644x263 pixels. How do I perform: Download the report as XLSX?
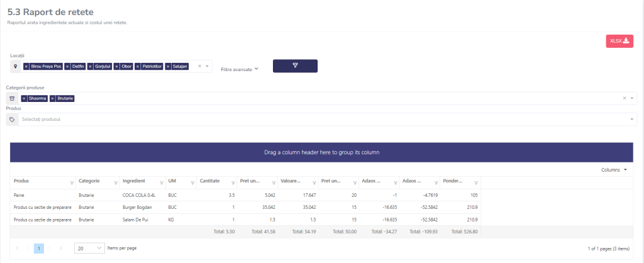pyautogui.click(x=619, y=41)
